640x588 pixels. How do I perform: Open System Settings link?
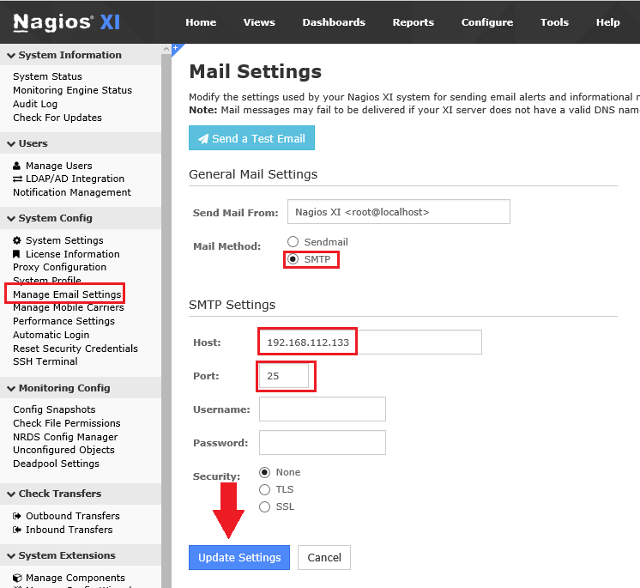pyautogui.click(x=64, y=240)
